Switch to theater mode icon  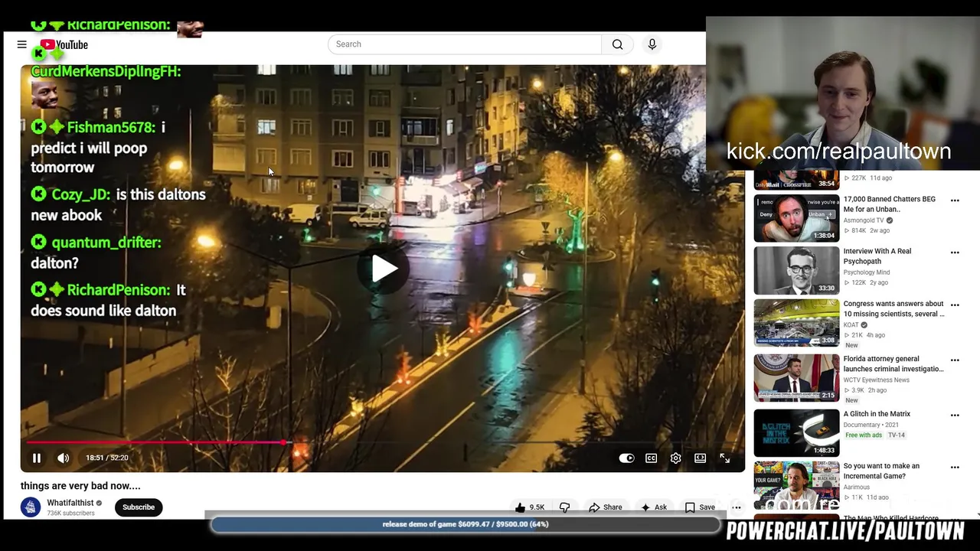(x=700, y=458)
